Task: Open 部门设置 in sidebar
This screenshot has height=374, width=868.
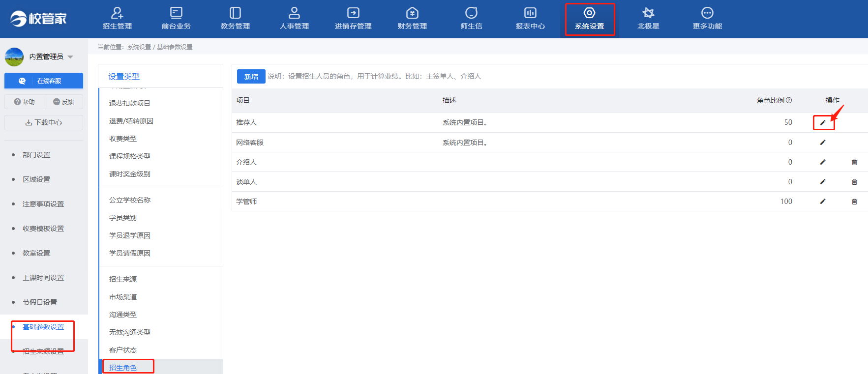Action: pos(36,155)
